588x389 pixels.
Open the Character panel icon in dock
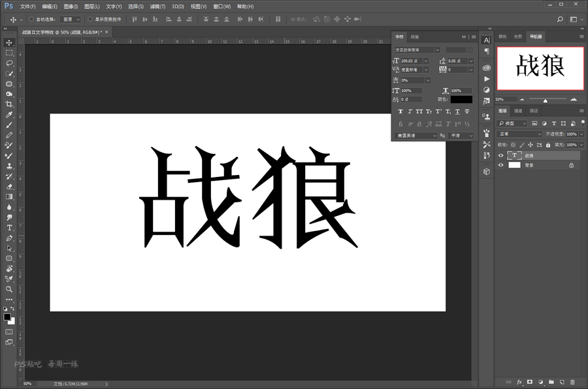(486, 40)
